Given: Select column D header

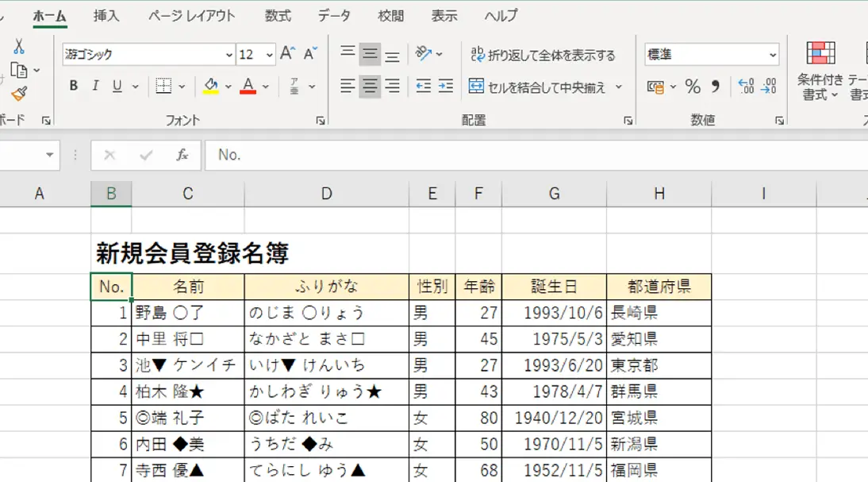Looking at the screenshot, I should click(x=327, y=193).
